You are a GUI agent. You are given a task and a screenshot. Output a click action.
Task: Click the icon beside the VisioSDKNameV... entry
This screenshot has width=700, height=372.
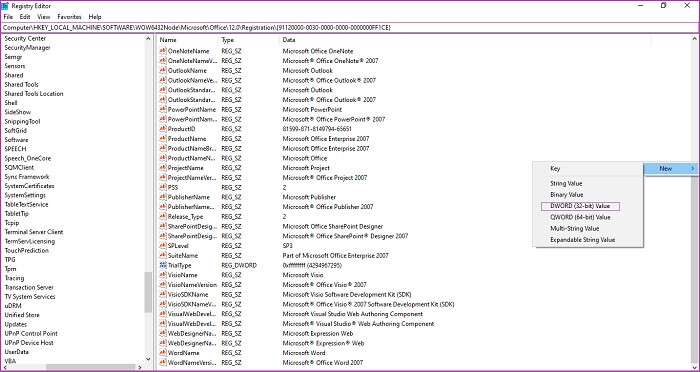click(163, 304)
